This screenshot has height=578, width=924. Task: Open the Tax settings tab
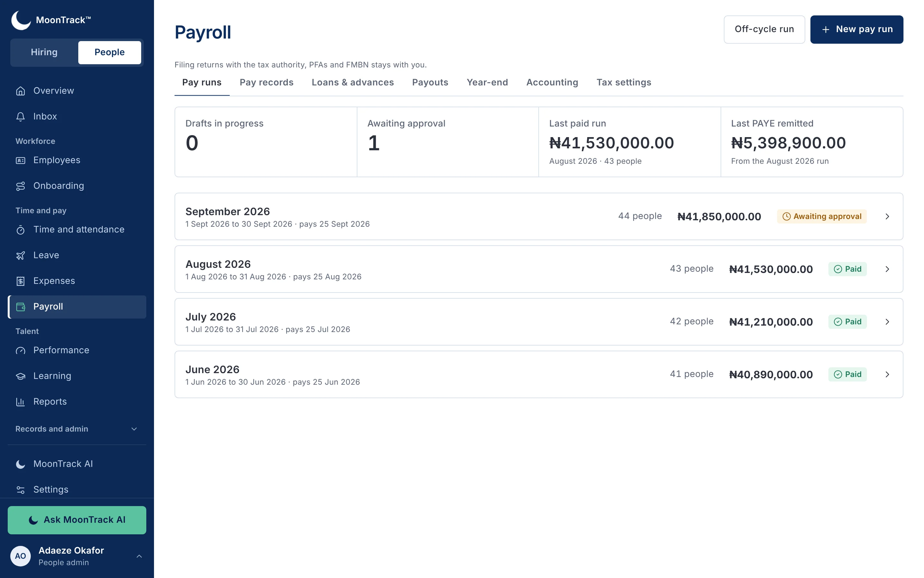tap(624, 83)
